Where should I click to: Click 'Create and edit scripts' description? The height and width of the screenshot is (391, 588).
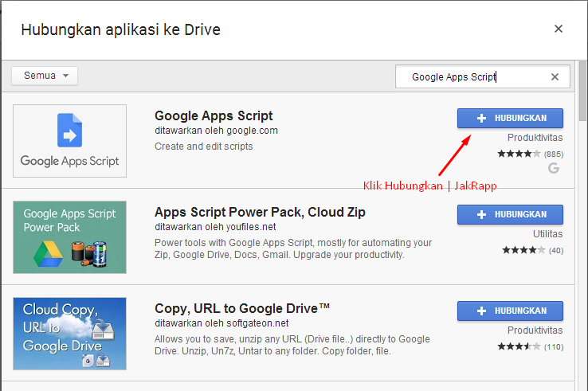tap(204, 147)
